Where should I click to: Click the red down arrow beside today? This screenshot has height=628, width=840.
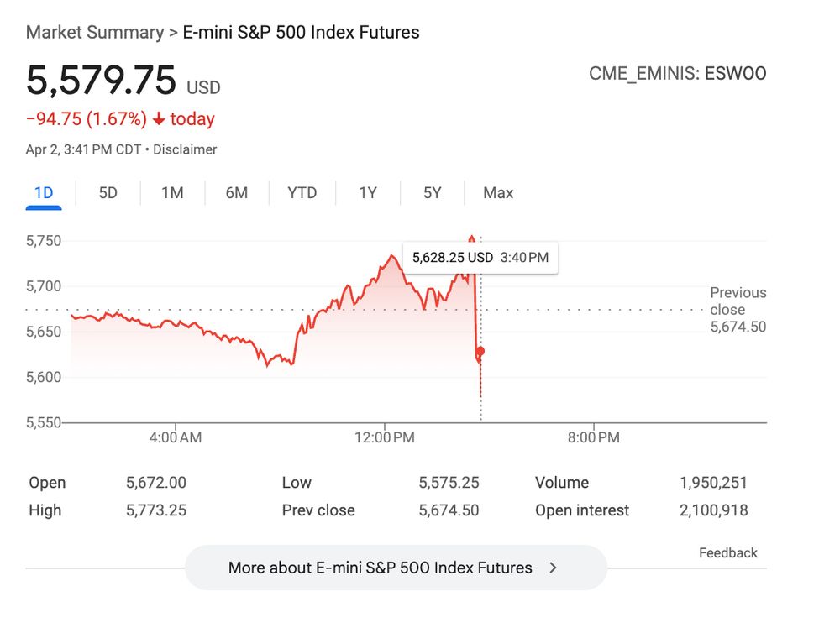point(159,119)
